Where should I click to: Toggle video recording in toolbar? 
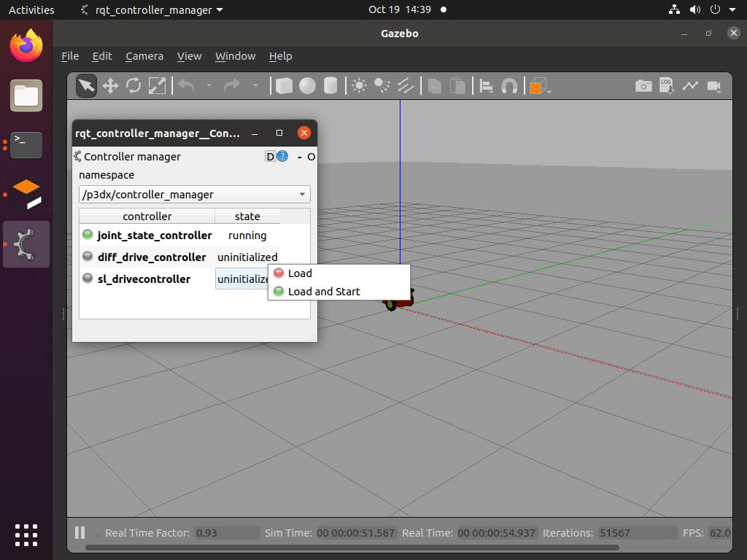coord(713,86)
